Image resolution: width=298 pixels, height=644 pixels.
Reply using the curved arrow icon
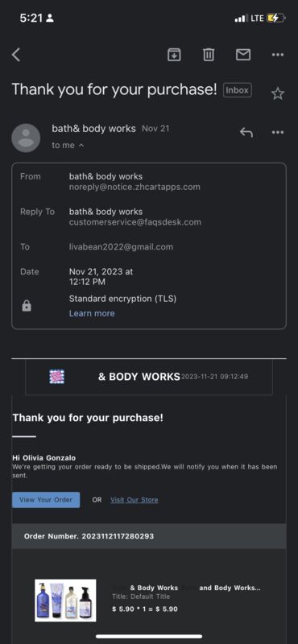click(246, 132)
